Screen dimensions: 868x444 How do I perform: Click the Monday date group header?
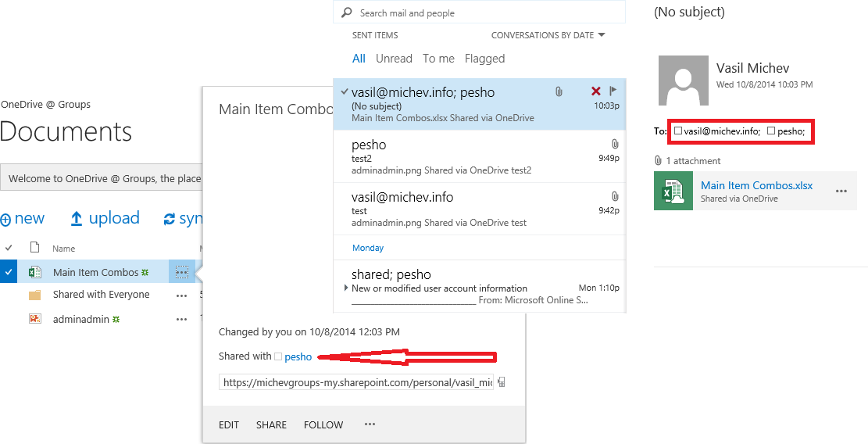coord(368,248)
